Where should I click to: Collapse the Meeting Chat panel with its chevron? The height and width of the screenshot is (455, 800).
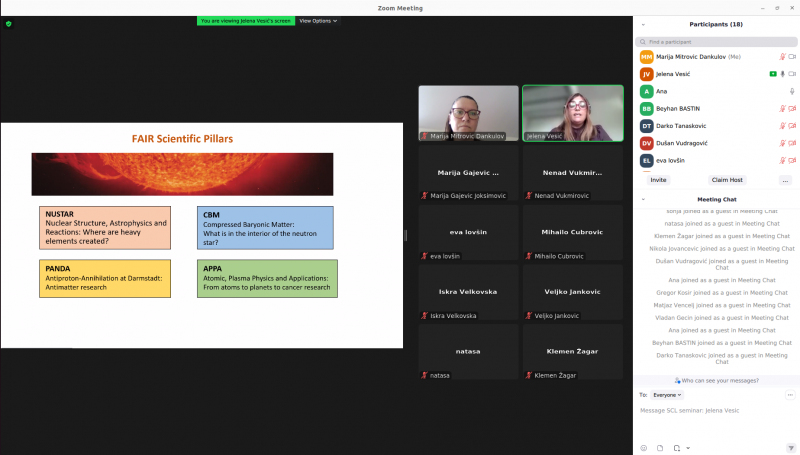(643, 199)
